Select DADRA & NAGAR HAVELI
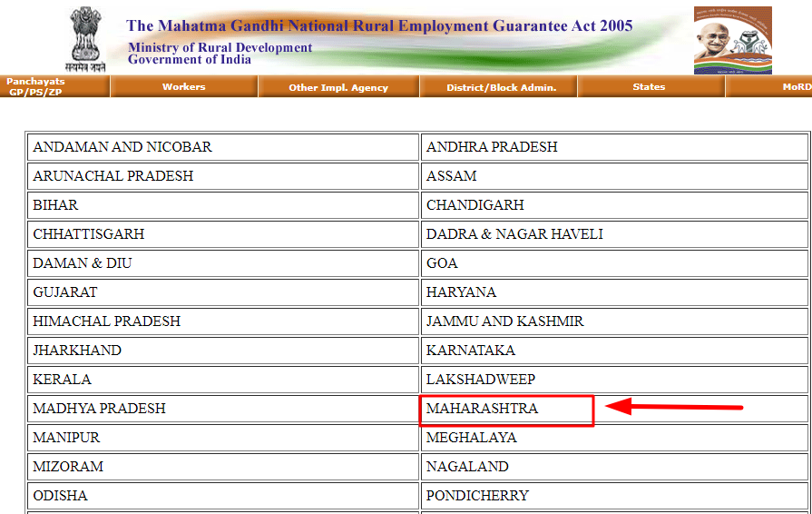The image size is (812, 514). tap(514, 234)
